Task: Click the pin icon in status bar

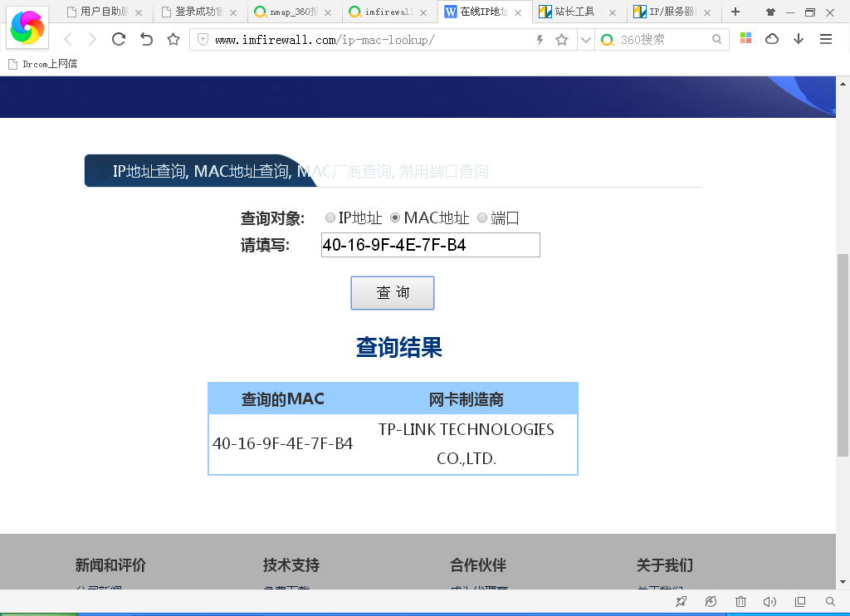Action: pyautogui.click(x=681, y=601)
